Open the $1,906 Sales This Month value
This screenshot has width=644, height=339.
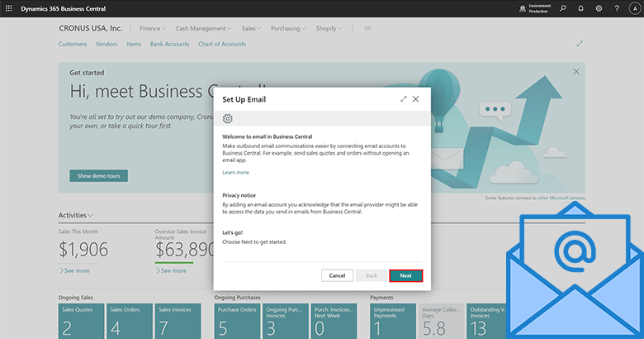point(83,250)
